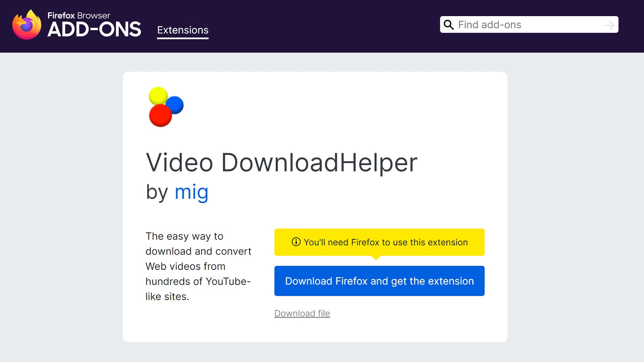This screenshot has width=644, height=362.
Task: Click Download Firefox and get the extension
Action: (379, 281)
